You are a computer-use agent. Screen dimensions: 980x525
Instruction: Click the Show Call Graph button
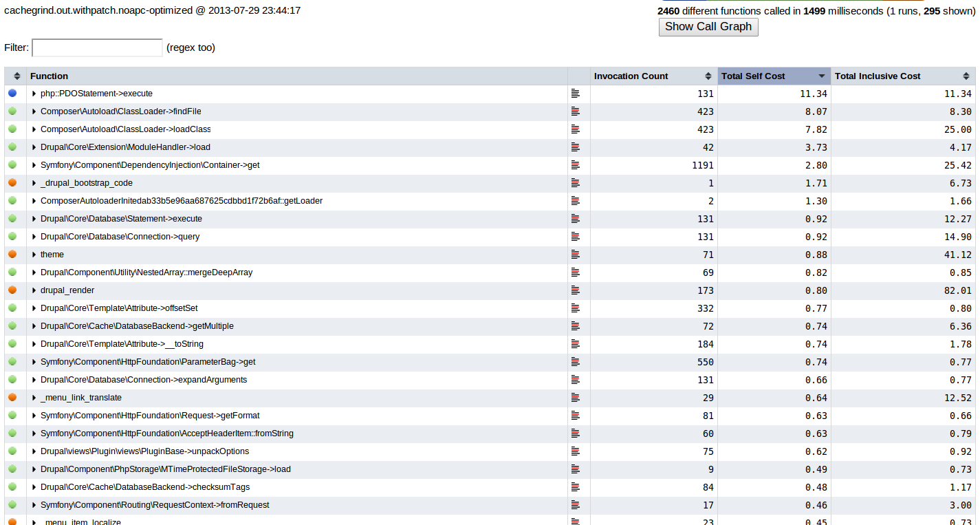tap(708, 27)
